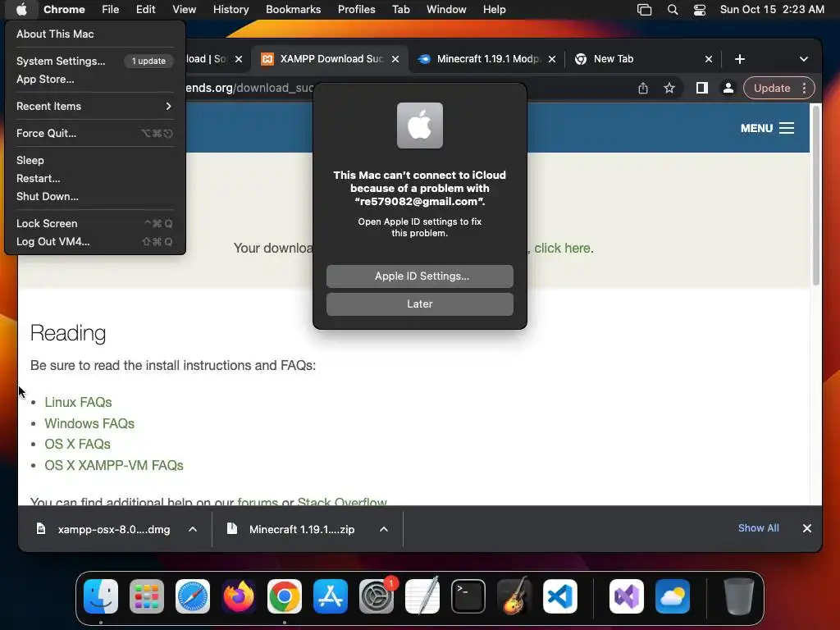Open Finder from the Dock
This screenshot has width=840, height=630.
coord(101,596)
